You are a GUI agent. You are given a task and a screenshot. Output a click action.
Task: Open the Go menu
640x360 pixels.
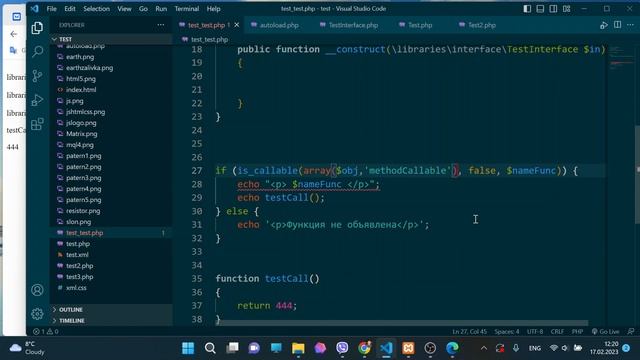(143, 9)
